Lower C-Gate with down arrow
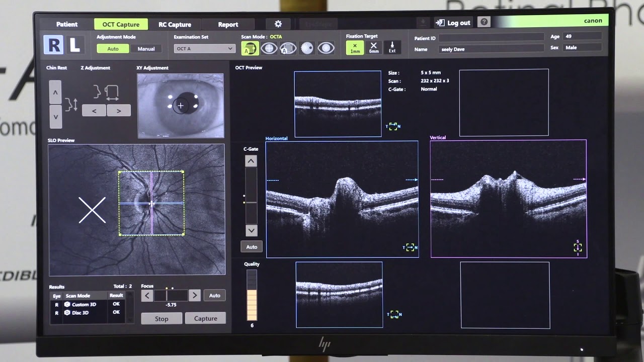Viewport: 644px width, 362px height. (x=251, y=231)
